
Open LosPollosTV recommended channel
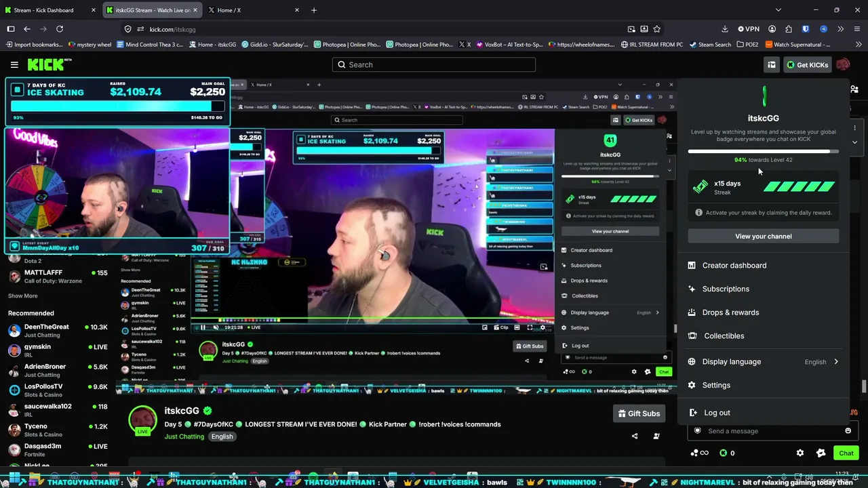tap(58, 390)
